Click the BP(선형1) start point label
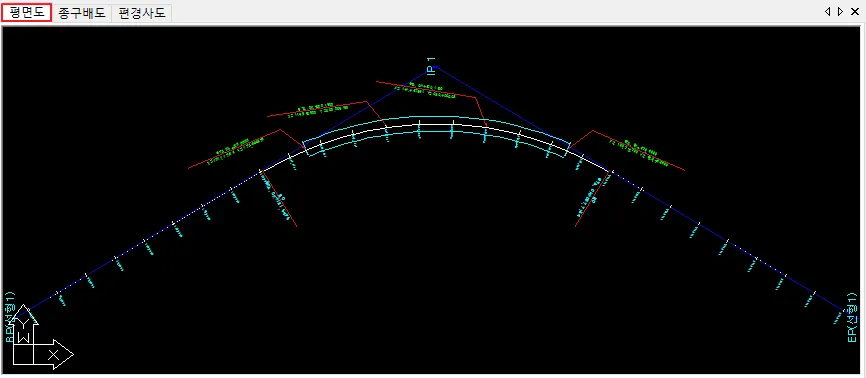 tap(10, 317)
